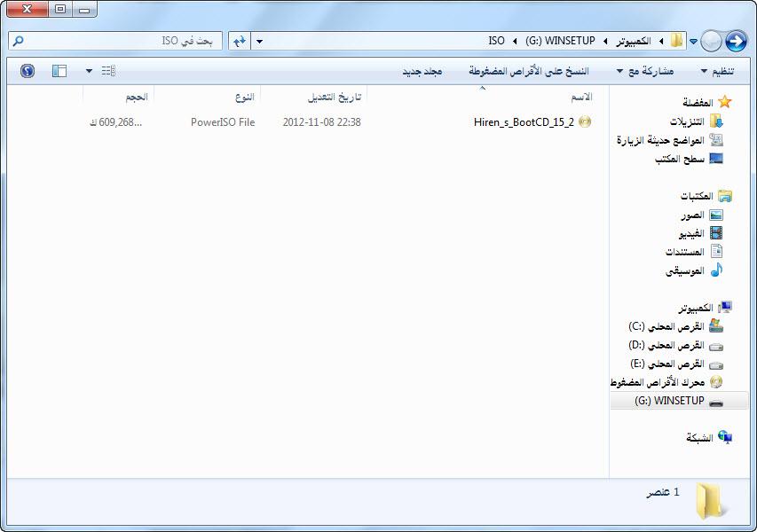This screenshot has height=532, width=757.
Task: Click the folder icon in address bar
Action: click(677, 41)
